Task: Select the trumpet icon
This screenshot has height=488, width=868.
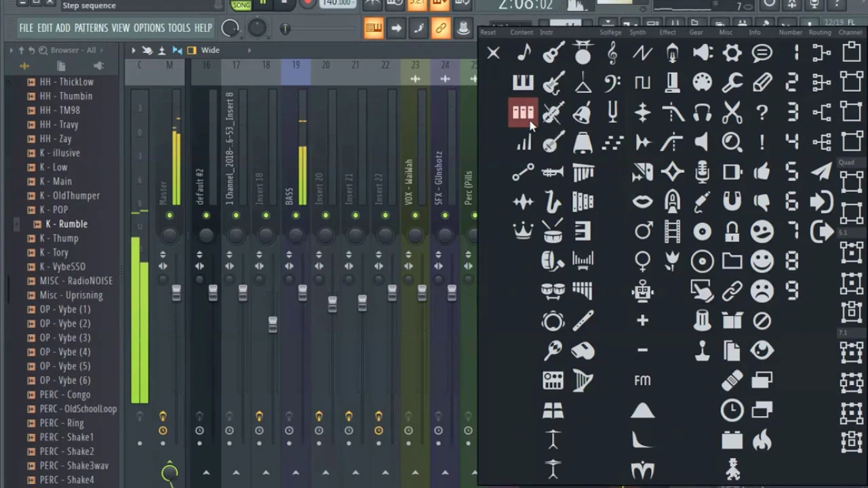Action: (553, 171)
